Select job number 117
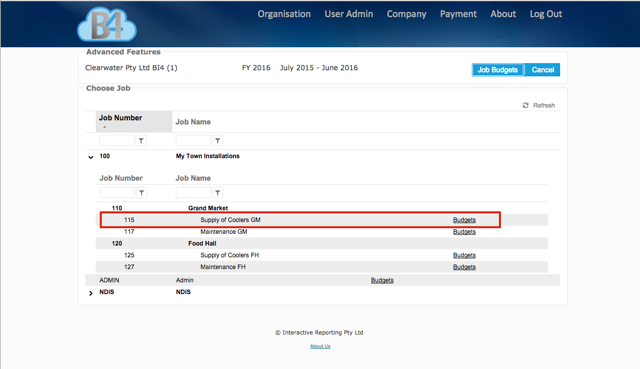The height and width of the screenshot is (369, 640). (x=129, y=232)
